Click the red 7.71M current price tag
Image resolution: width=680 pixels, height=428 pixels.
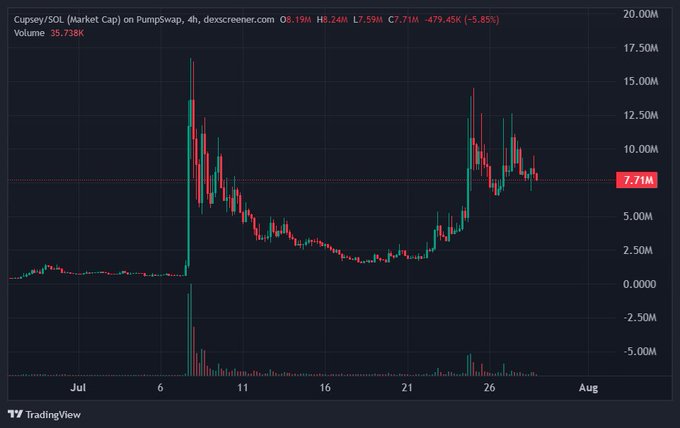[637, 180]
